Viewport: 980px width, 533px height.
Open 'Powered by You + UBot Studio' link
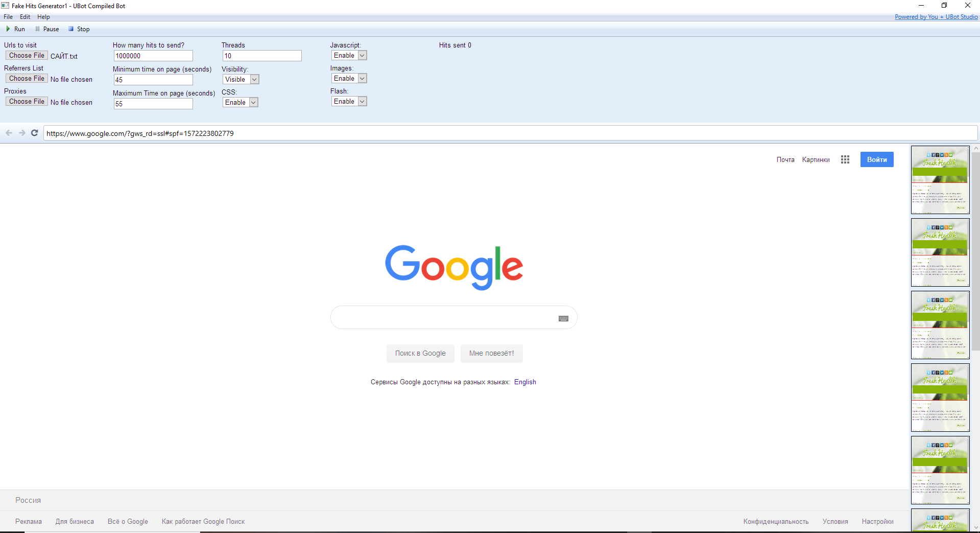tap(936, 17)
